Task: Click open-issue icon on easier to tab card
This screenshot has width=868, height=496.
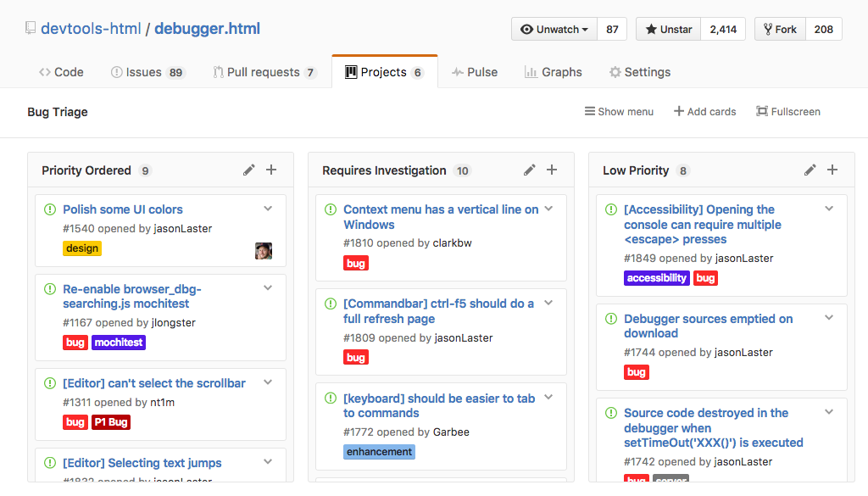Action: pyautogui.click(x=331, y=398)
